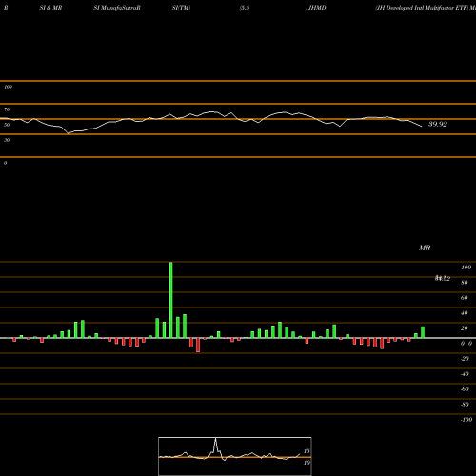
Task: Click the ') JHMD' ticker text
Action: [315, 8]
